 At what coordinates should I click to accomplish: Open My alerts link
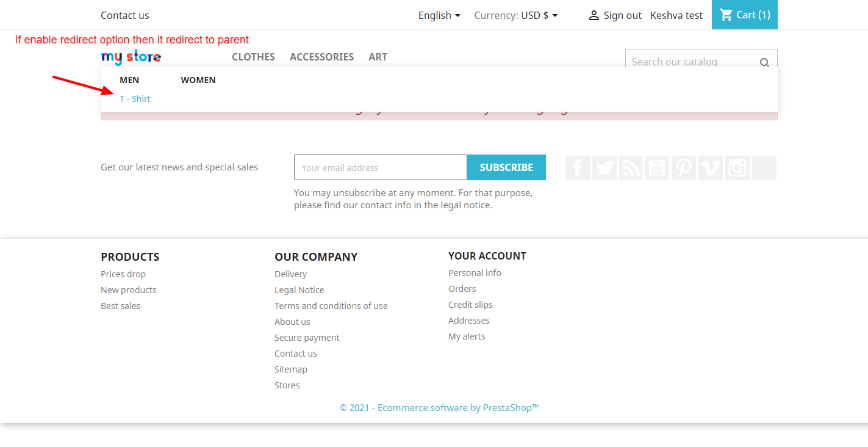coord(467,336)
